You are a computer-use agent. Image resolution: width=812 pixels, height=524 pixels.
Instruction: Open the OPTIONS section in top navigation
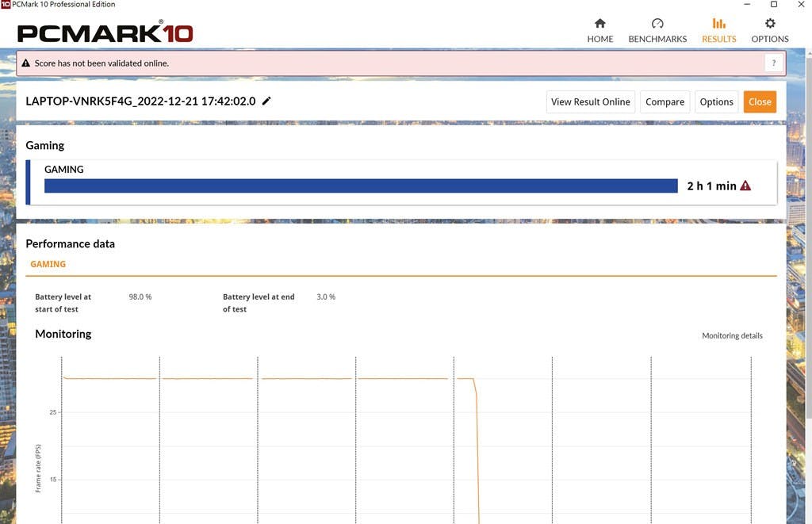tap(769, 31)
